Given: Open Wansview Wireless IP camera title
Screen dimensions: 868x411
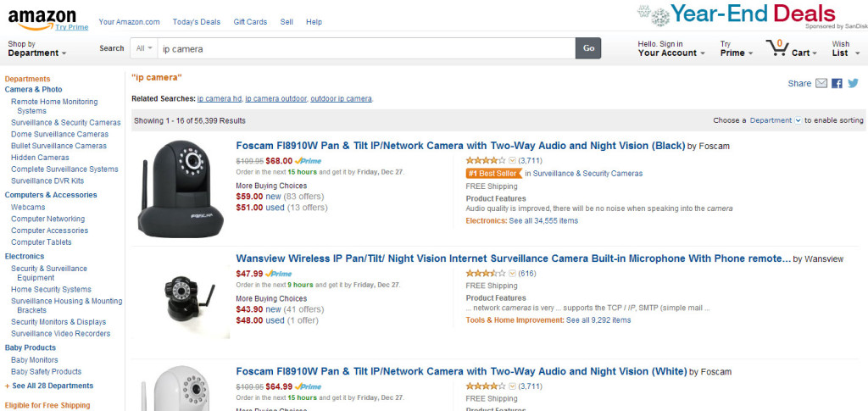Looking at the screenshot, I should 513,258.
